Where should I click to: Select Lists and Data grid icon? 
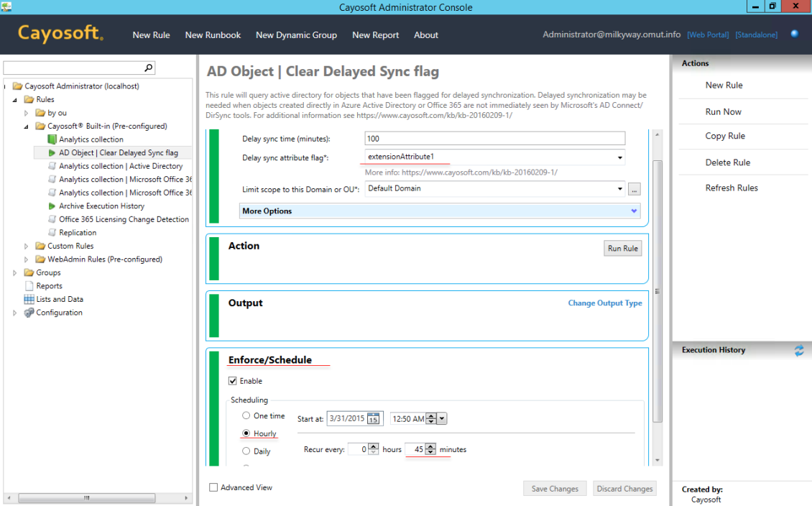point(29,299)
